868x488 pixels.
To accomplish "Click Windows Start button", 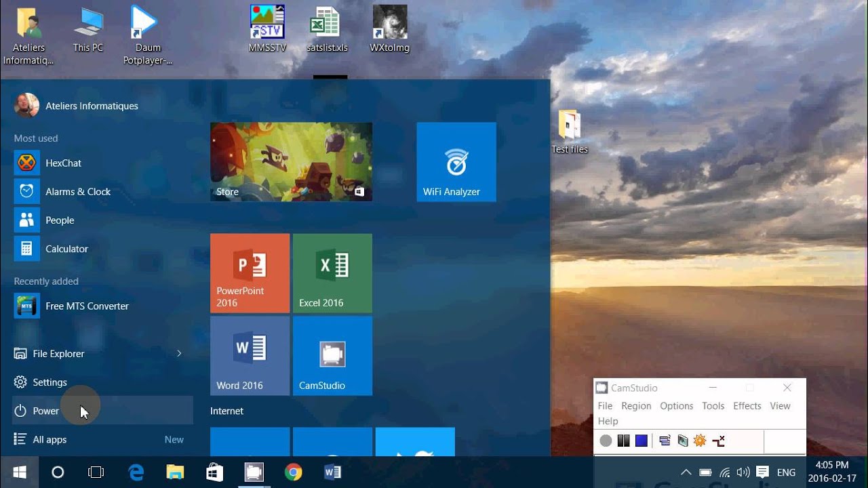I will pos(19,472).
